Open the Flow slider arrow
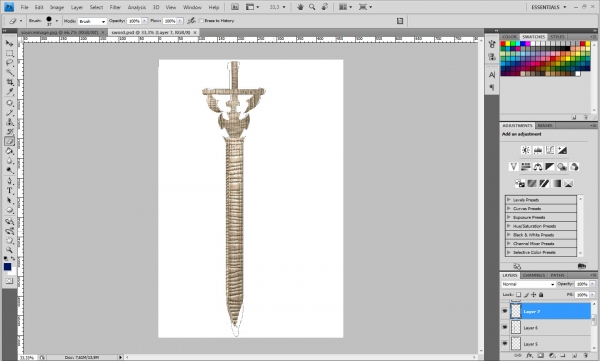Screen dimensions: 600x361 pos(180,21)
